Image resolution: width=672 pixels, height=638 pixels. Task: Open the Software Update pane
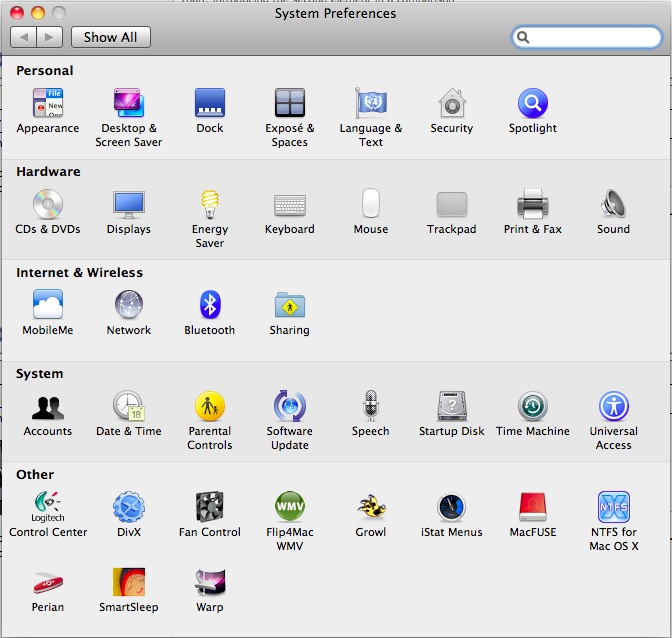(x=289, y=407)
